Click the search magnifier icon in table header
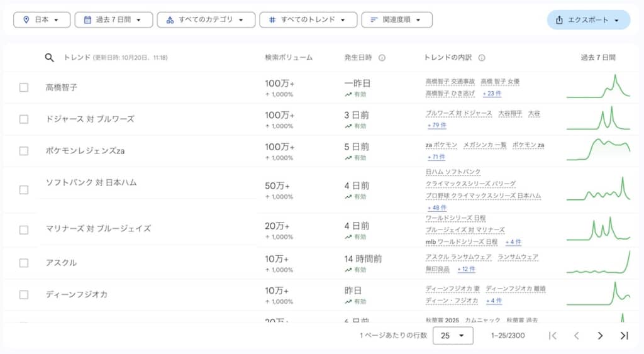Image resolution: width=644 pixels, height=354 pixels. tap(50, 58)
